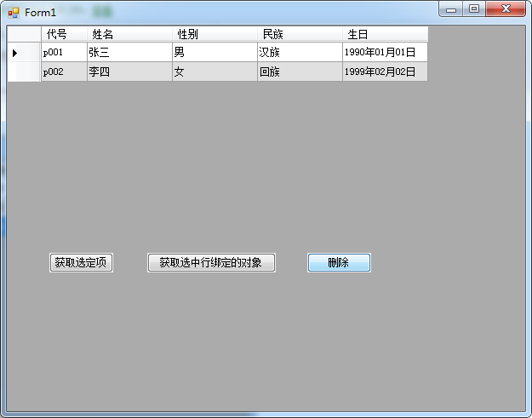Minimize the Form1 window

click(451, 9)
